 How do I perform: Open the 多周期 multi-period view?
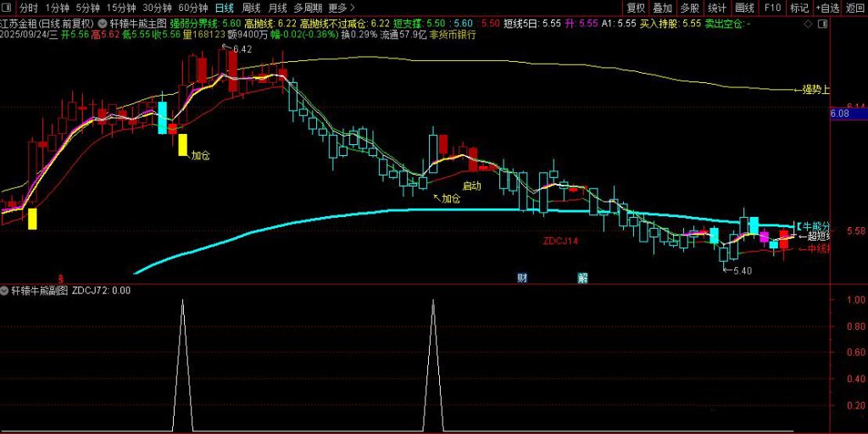tap(308, 8)
